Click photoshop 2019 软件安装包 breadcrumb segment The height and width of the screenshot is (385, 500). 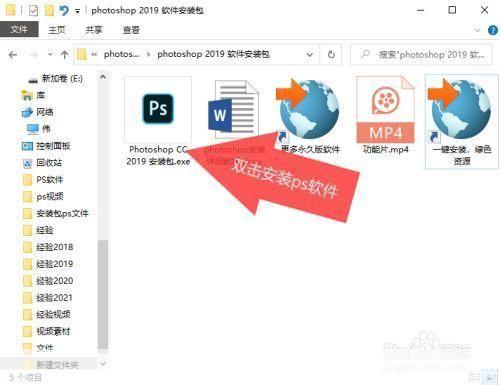[x=213, y=54]
